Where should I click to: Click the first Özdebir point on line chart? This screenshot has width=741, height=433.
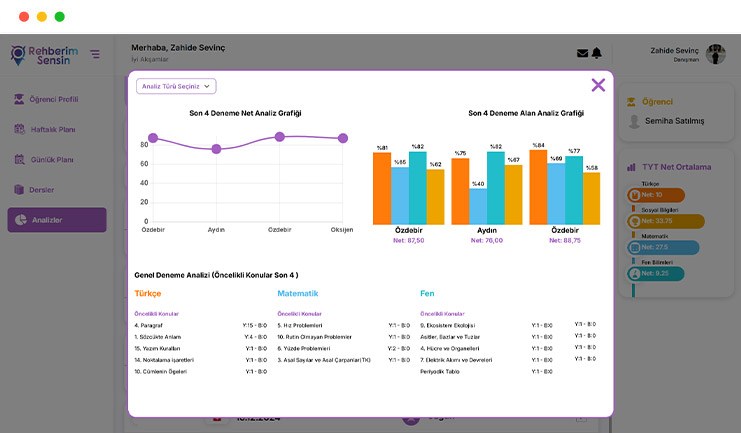tap(153, 138)
